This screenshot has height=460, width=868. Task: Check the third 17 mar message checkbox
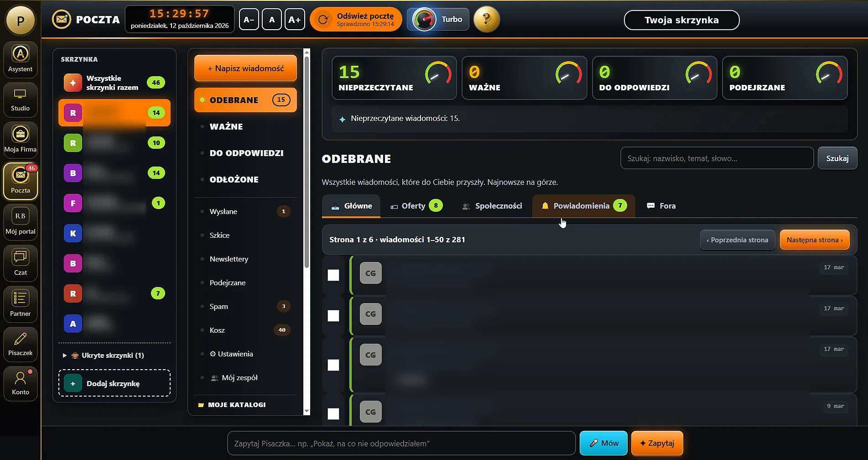coord(333,365)
